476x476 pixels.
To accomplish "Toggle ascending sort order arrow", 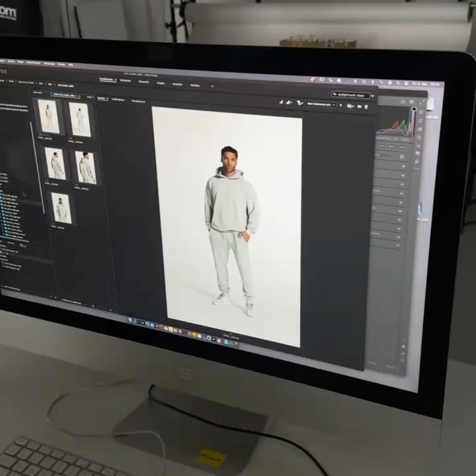I will pyautogui.click(x=340, y=105).
